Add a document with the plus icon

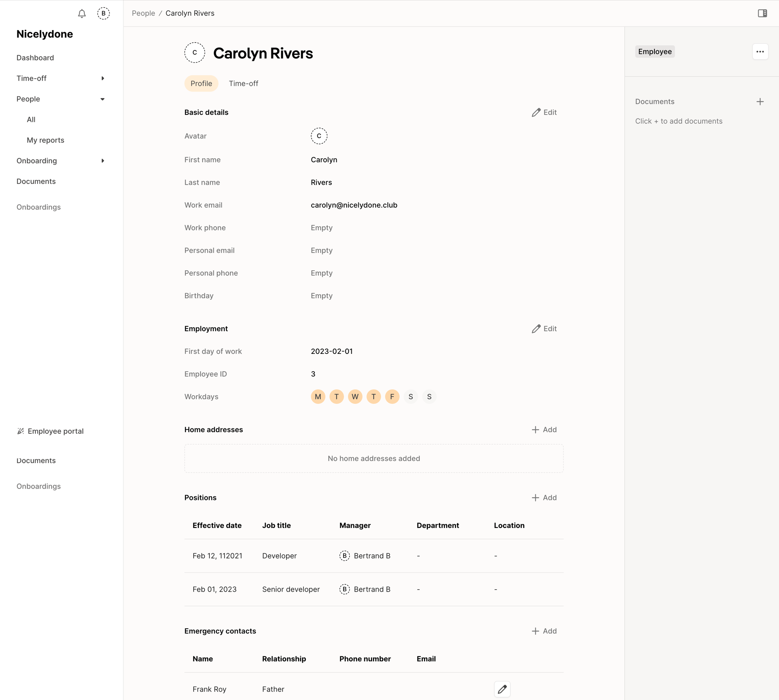click(760, 101)
